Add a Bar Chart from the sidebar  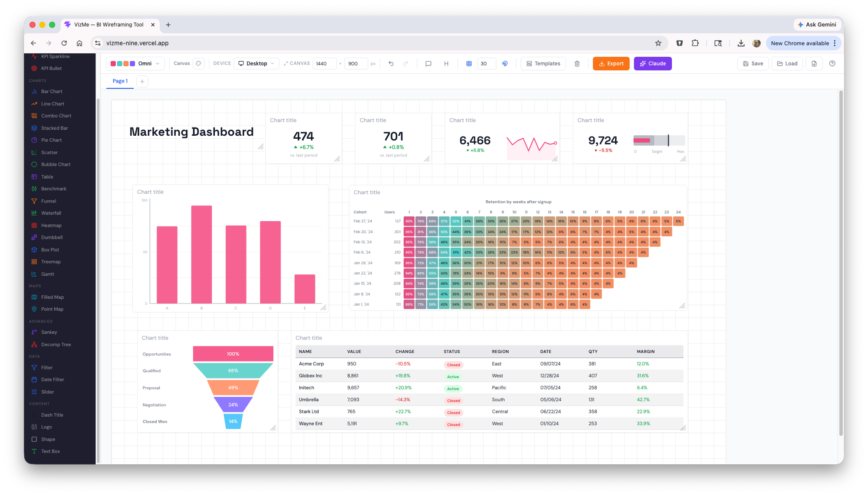(x=52, y=91)
